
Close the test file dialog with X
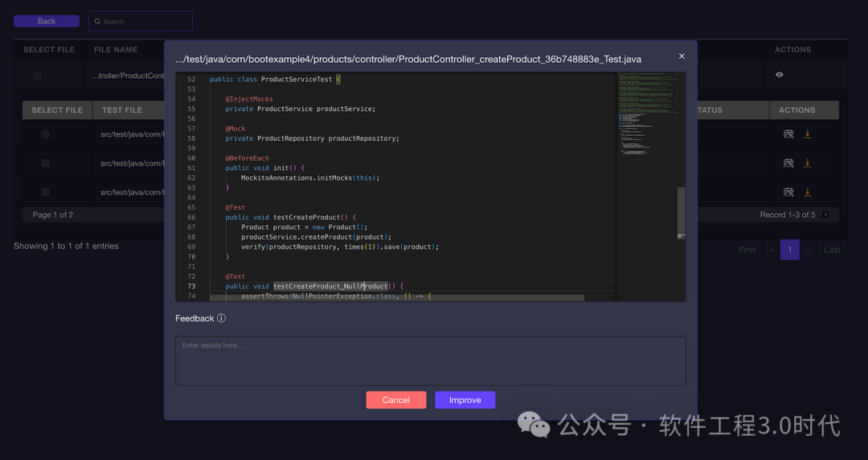click(x=682, y=56)
